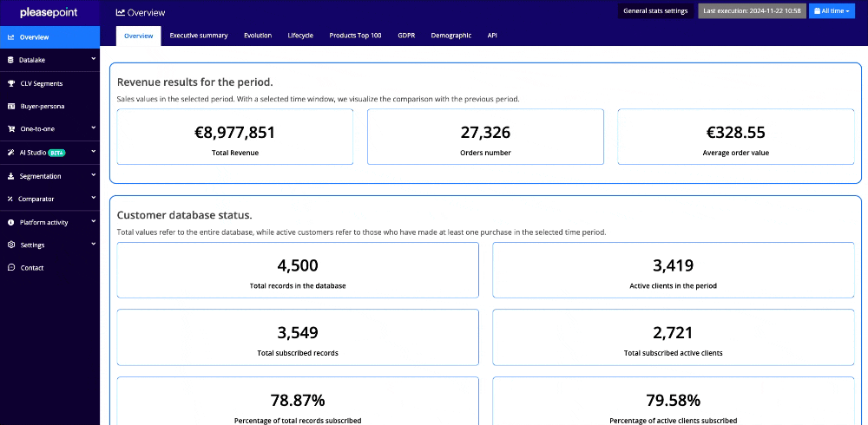Screen dimensions: 868x425
Task: Click the Buyer-persona ID card icon
Action: (x=10, y=106)
